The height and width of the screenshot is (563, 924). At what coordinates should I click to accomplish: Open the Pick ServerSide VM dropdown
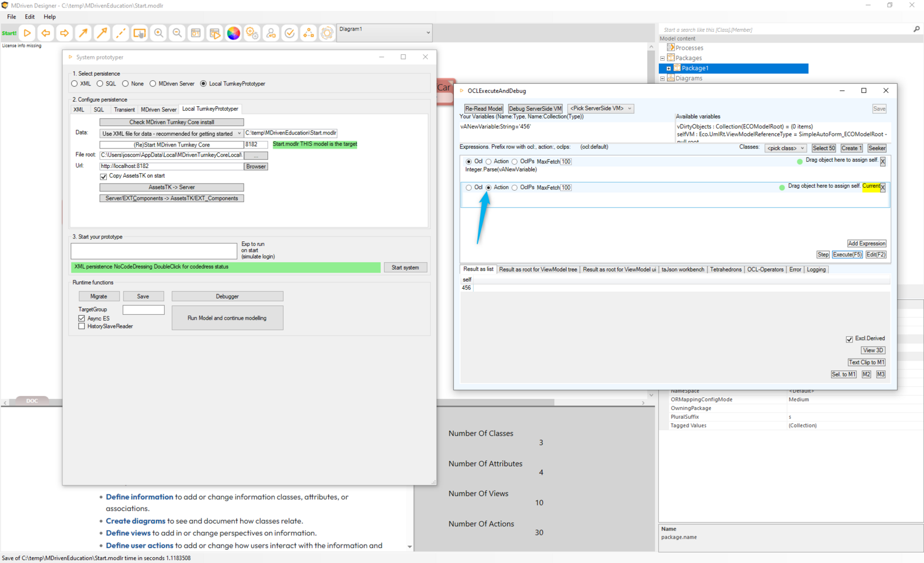[x=601, y=109]
